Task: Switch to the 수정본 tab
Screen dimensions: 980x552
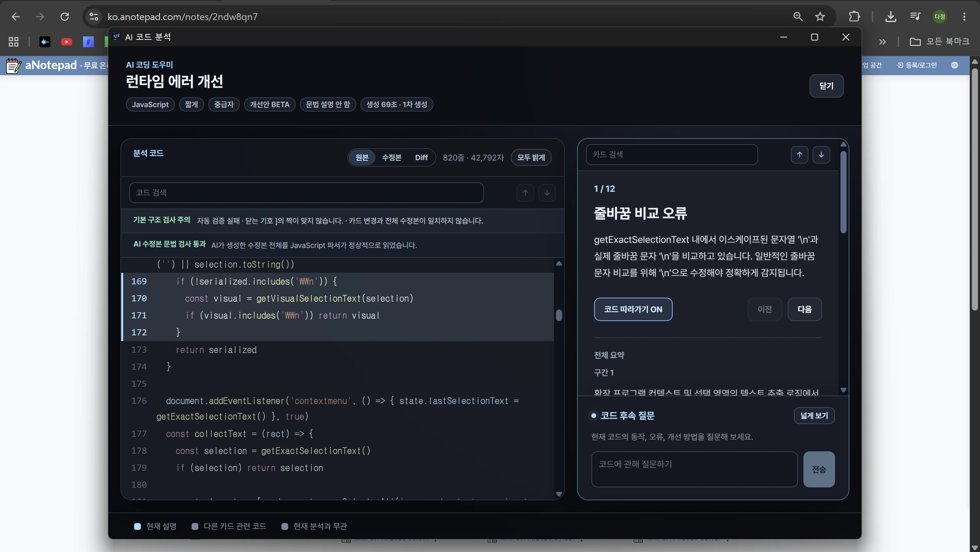Action: pos(391,157)
